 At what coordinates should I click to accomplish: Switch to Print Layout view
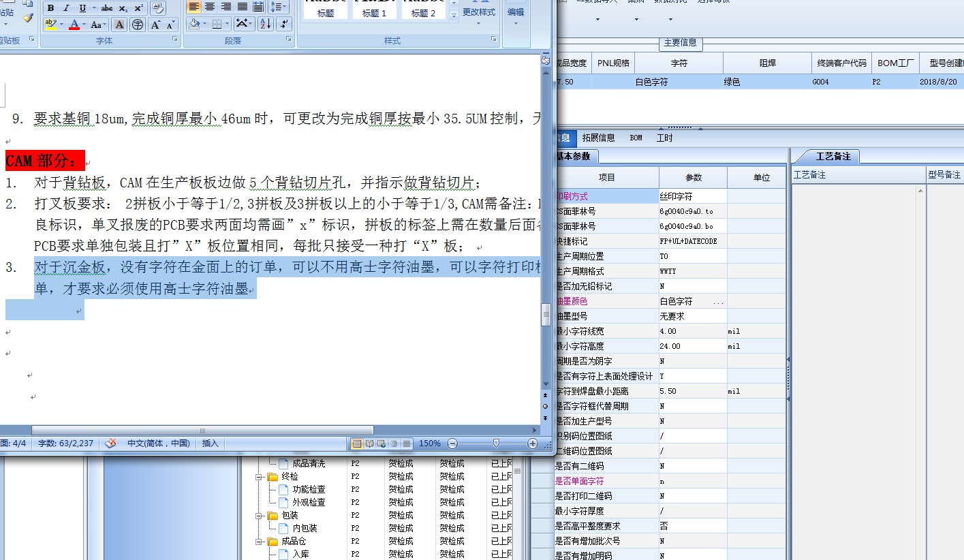pyautogui.click(x=357, y=444)
